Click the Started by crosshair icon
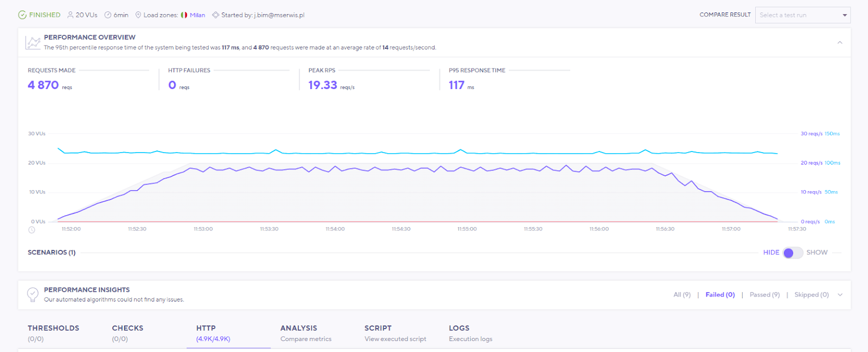 [215, 15]
